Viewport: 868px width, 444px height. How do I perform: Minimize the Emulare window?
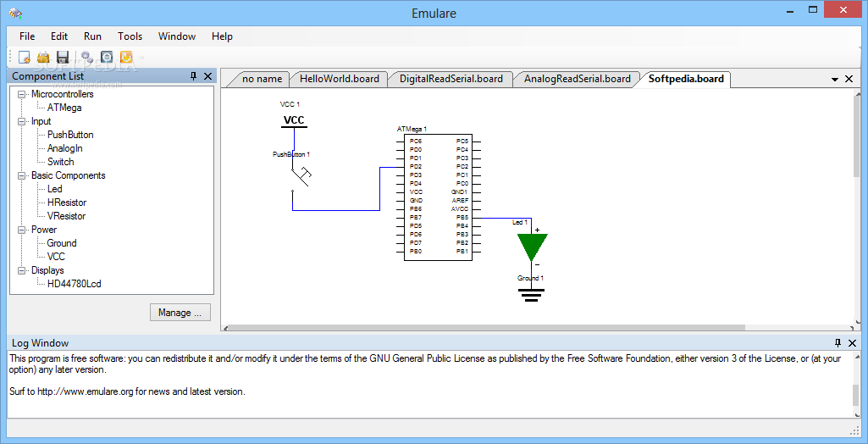790,11
